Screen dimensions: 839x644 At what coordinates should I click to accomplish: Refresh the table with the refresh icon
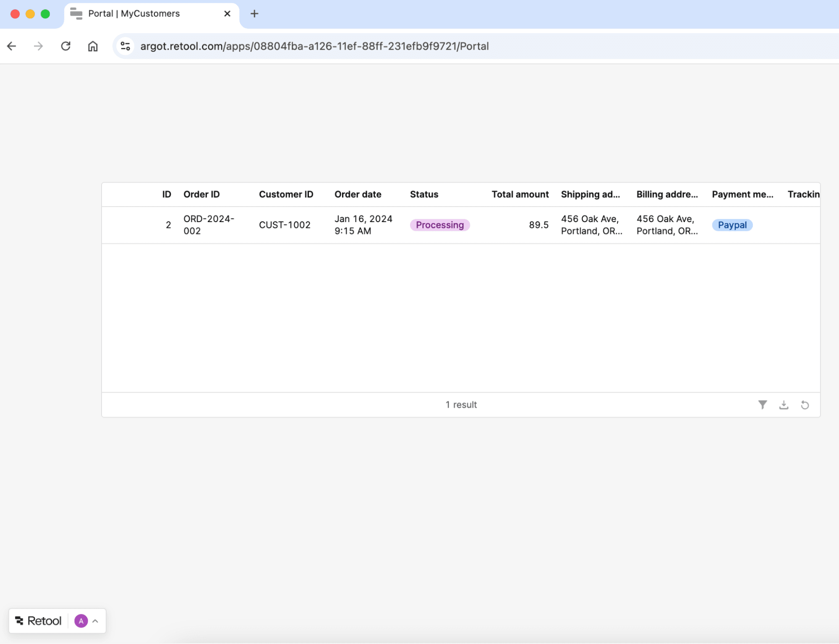805,405
